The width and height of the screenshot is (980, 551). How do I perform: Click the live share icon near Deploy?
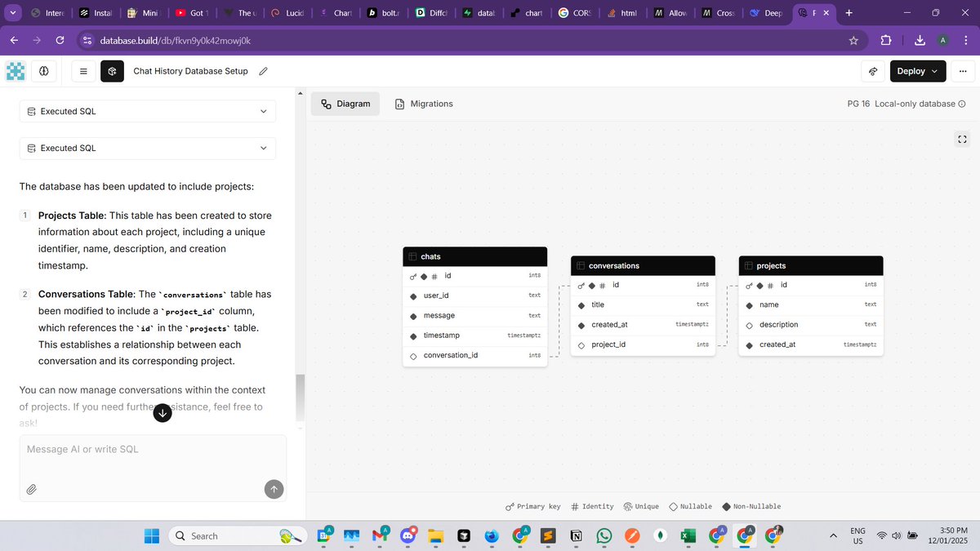[x=873, y=71]
